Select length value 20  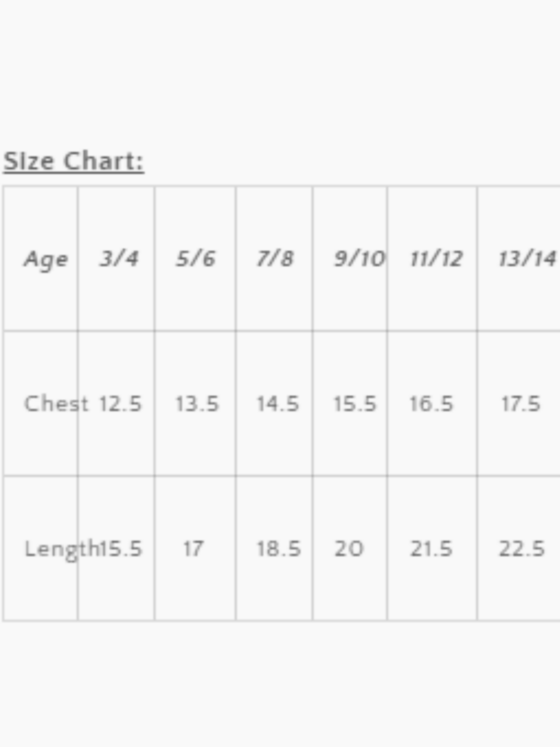349,549
